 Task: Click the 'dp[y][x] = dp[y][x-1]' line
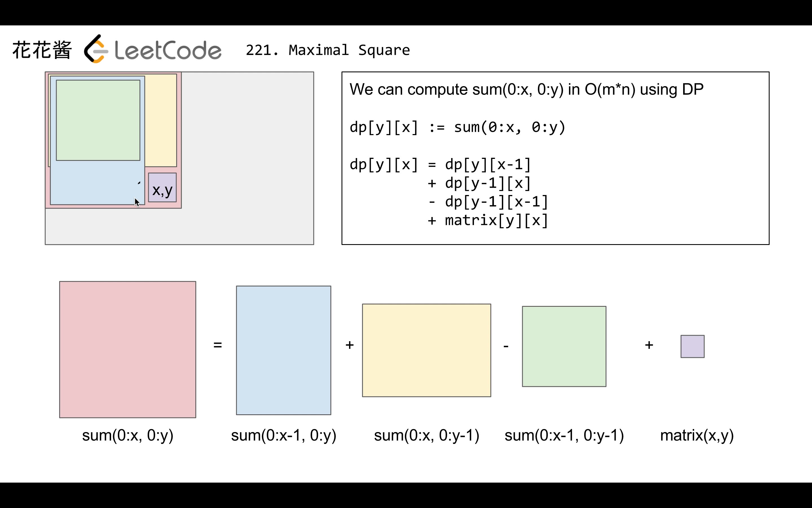(440, 165)
